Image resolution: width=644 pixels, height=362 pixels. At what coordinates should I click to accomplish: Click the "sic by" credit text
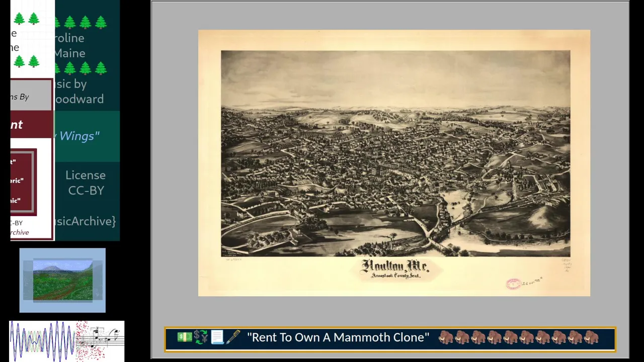[x=71, y=84]
